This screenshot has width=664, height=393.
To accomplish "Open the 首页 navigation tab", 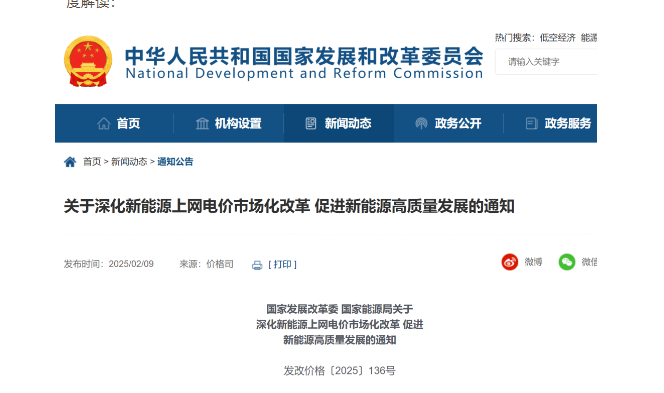I will point(114,124).
